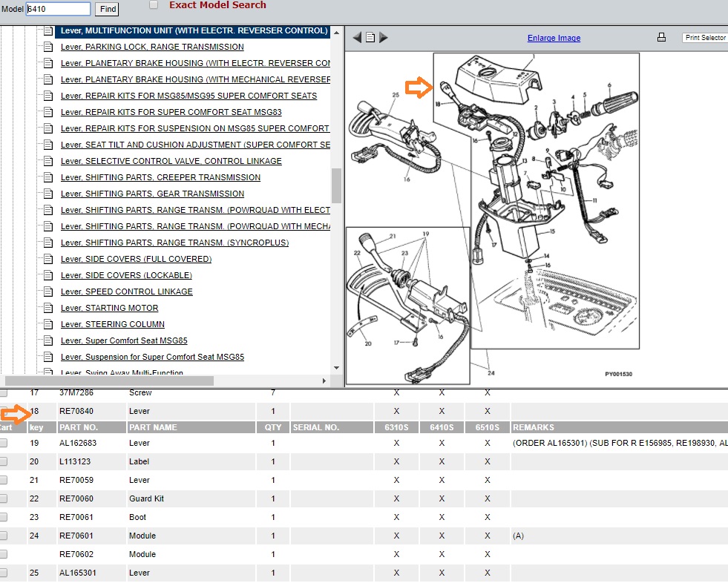
Task: Click part number RE70840
Action: (x=76, y=411)
